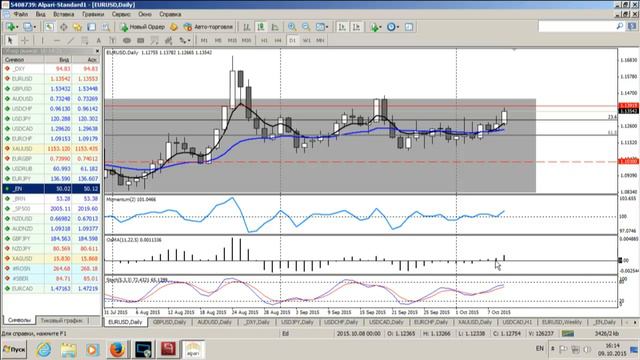Viewport: 640px width, 360px height.
Task: Switch to the EURUSD,Weekly chart tab
Action: [562, 322]
